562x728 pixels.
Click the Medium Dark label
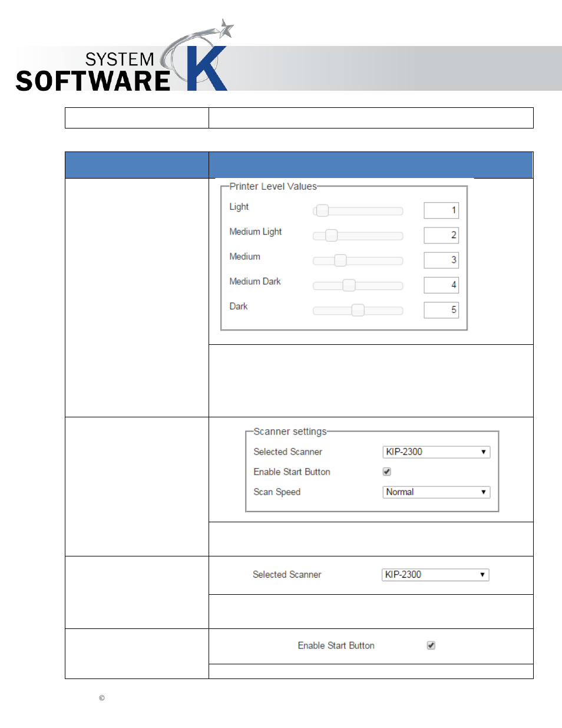click(255, 281)
